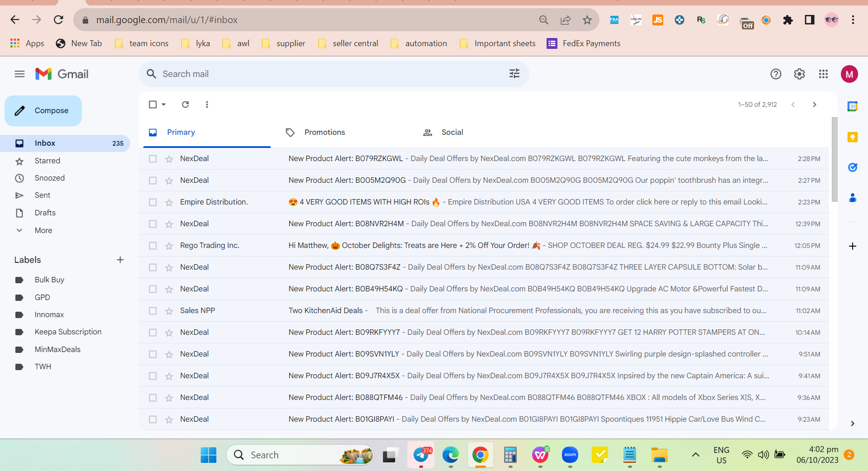The height and width of the screenshot is (471, 868).
Task: Open Google Keep side panel icon
Action: (853, 137)
